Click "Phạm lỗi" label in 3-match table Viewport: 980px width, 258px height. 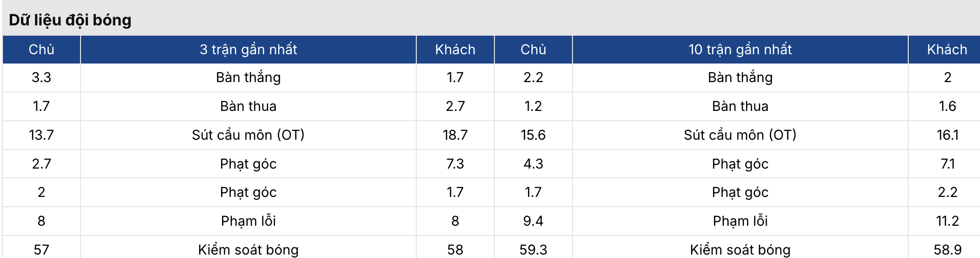coord(248,221)
